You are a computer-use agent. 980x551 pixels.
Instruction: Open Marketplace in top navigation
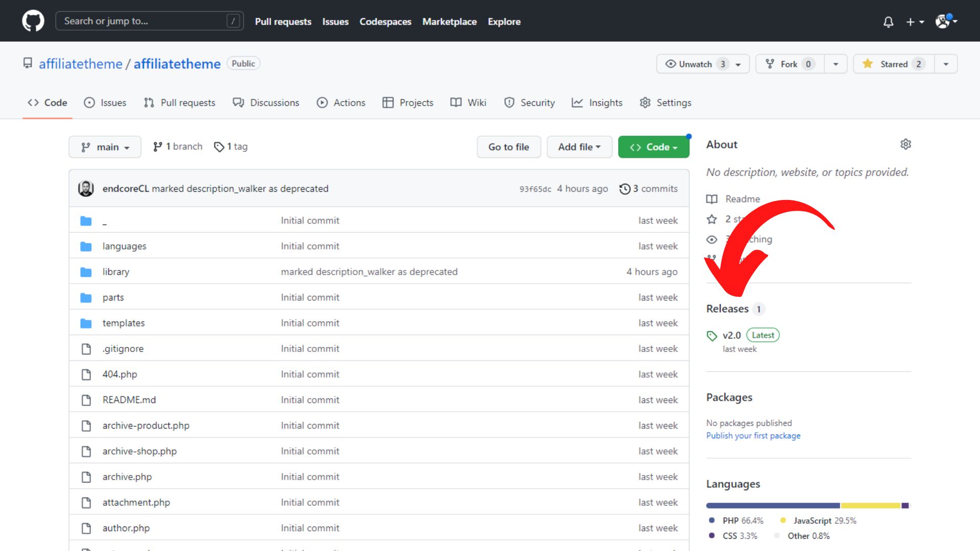click(449, 21)
